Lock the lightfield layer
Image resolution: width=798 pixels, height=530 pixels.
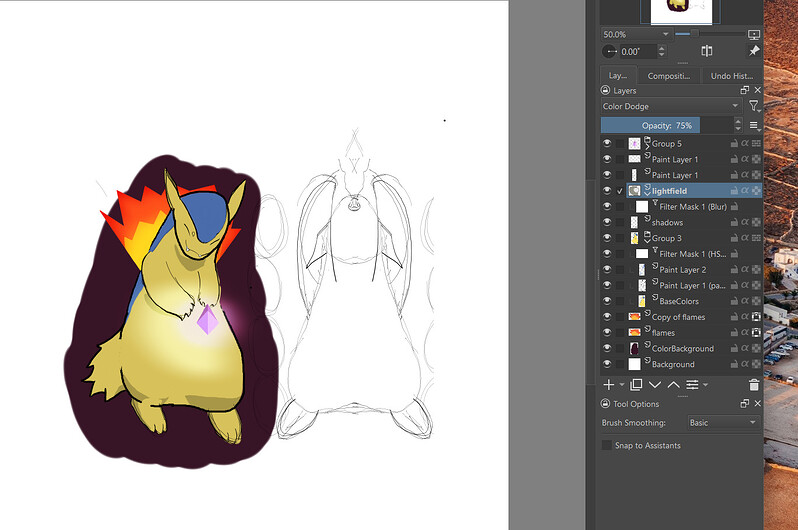pyautogui.click(x=734, y=190)
